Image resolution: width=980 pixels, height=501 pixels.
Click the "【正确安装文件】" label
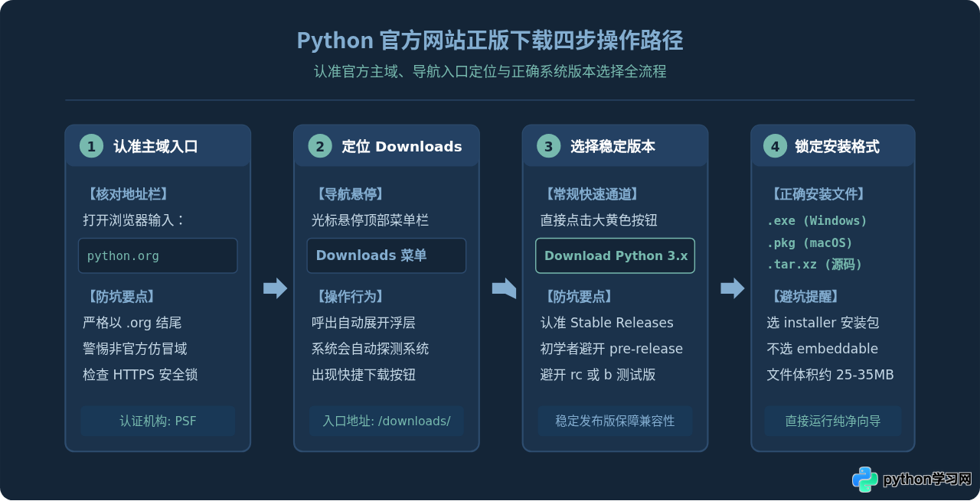818,194
